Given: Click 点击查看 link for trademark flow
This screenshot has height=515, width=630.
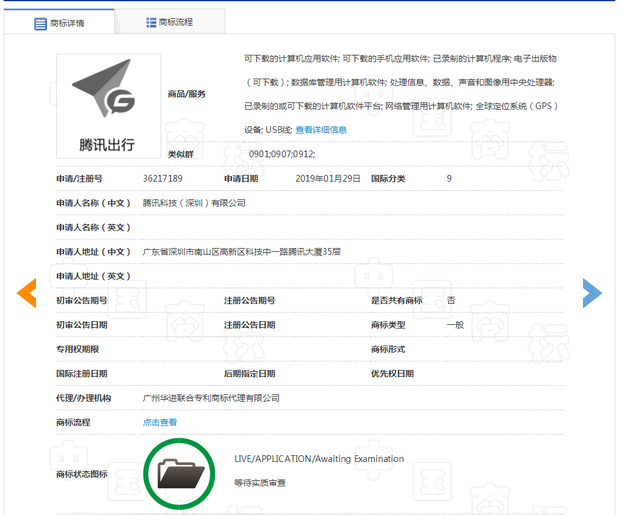Looking at the screenshot, I should [160, 422].
